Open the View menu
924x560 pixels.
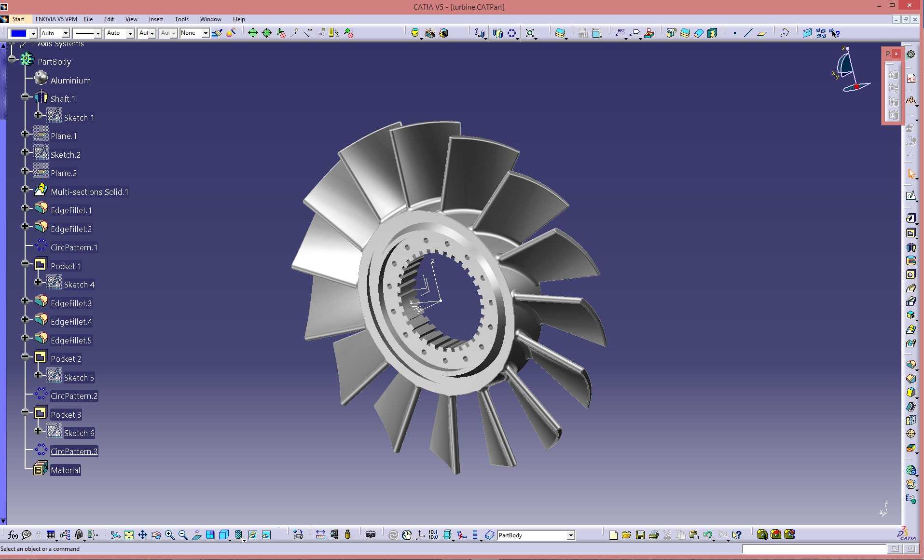pos(131,19)
